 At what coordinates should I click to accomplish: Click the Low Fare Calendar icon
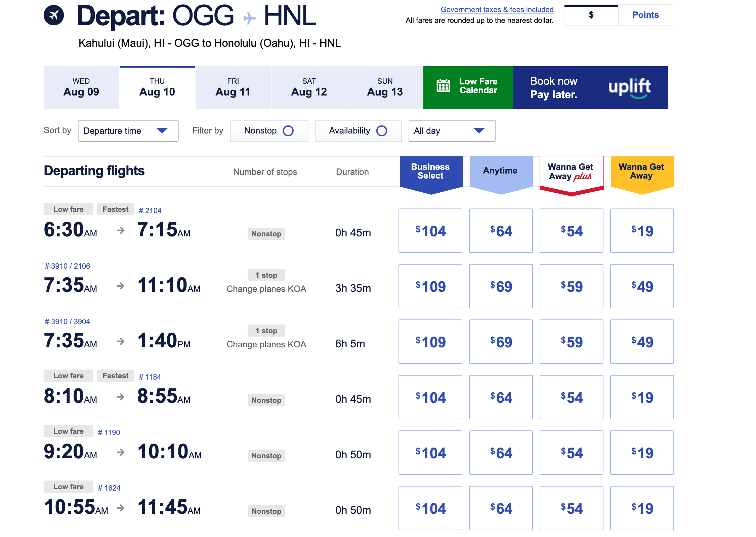point(443,86)
